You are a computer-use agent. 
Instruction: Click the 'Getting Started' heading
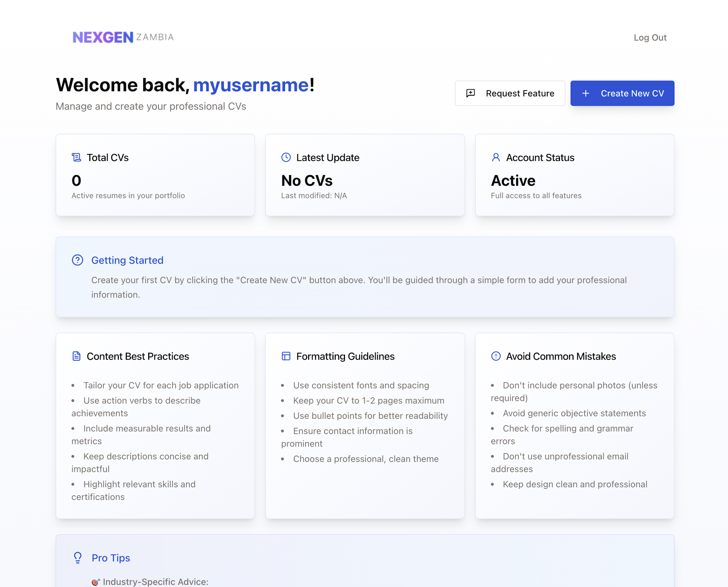(x=127, y=260)
